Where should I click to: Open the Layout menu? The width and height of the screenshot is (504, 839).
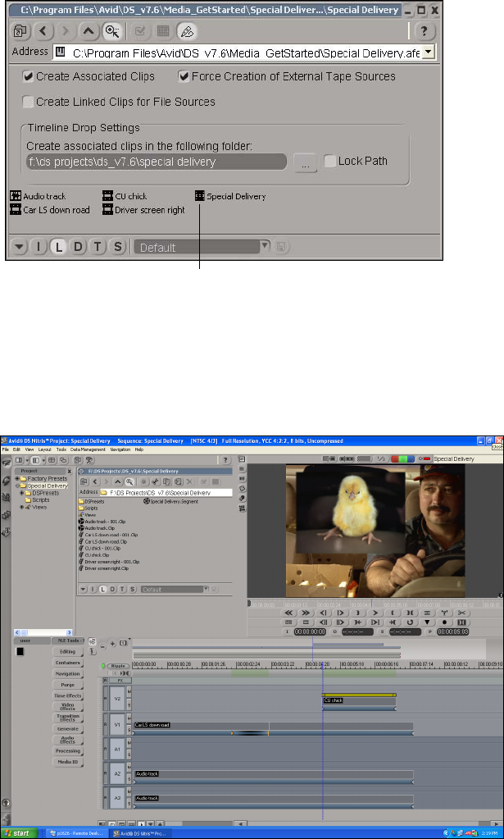click(x=45, y=449)
